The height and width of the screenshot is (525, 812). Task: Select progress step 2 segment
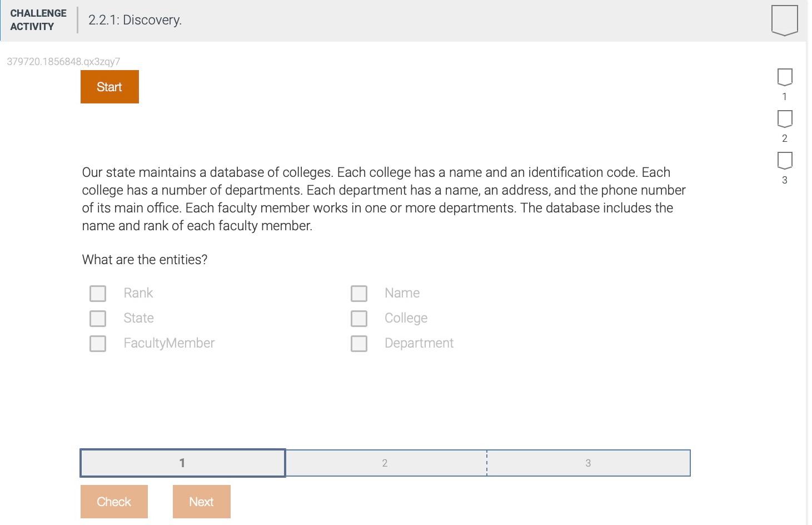pos(385,462)
